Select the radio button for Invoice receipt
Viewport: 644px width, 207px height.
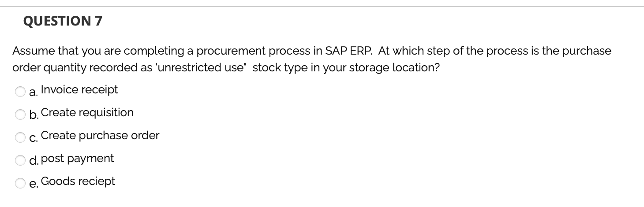pyautogui.click(x=20, y=92)
